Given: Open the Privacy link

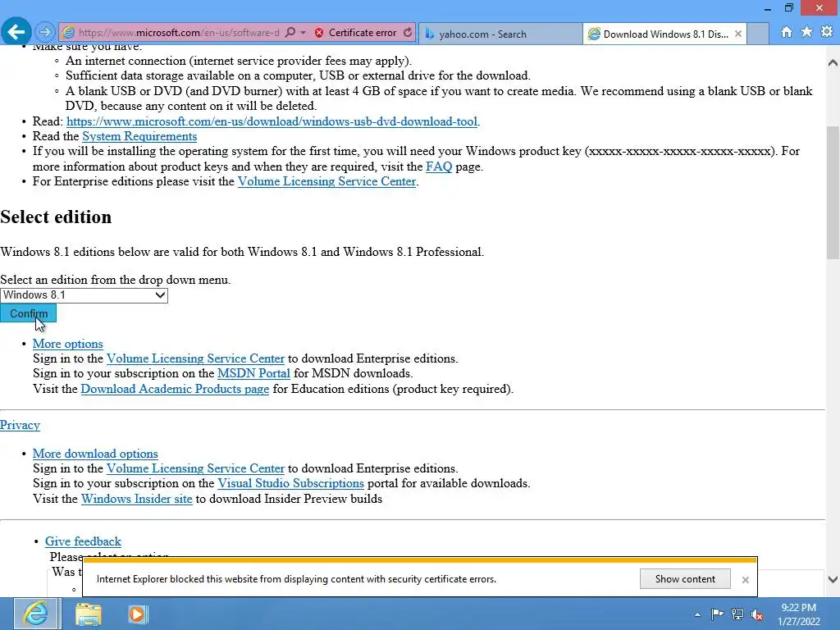Looking at the screenshot, I should [20, 426].
